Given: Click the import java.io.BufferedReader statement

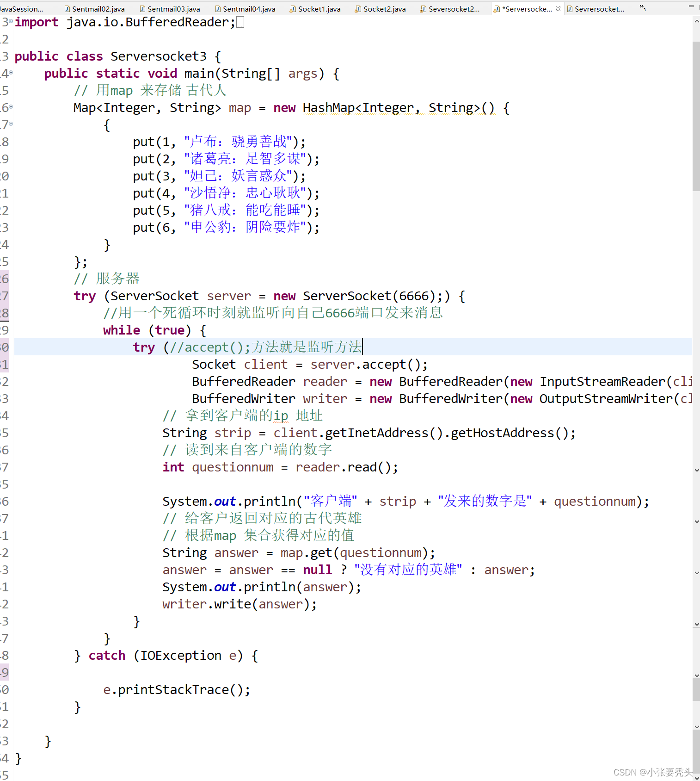Looking at the screenshot, I should pos(125,22).
